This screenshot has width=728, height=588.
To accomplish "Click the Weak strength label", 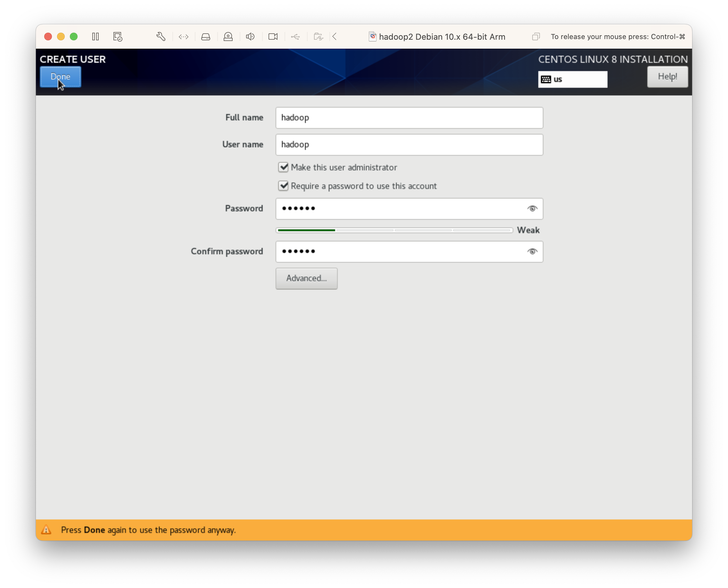I will (x=528, y=230).
